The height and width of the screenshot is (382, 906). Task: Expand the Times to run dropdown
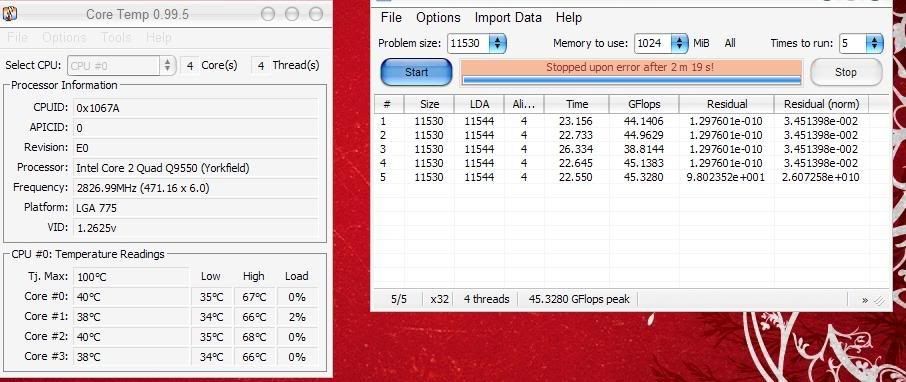[x=861, y=43]
